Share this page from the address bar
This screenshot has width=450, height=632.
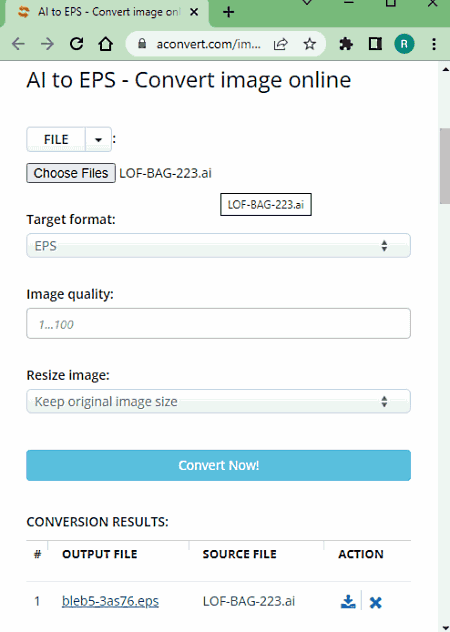(280, 44)
